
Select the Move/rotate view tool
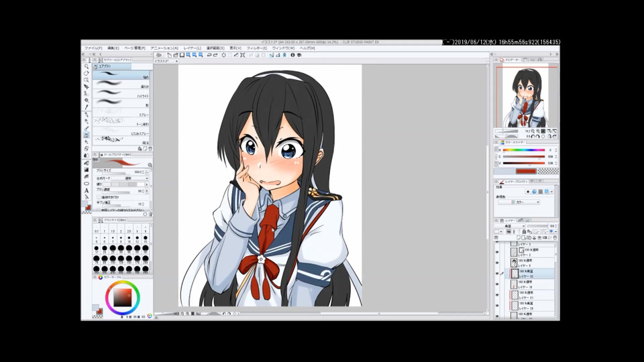point(87,74)
